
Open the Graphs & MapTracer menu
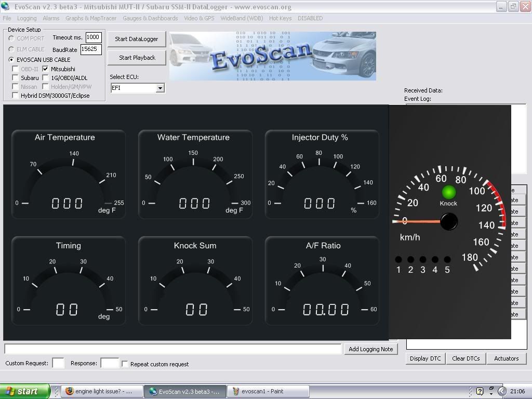click(x=91, y=18)
